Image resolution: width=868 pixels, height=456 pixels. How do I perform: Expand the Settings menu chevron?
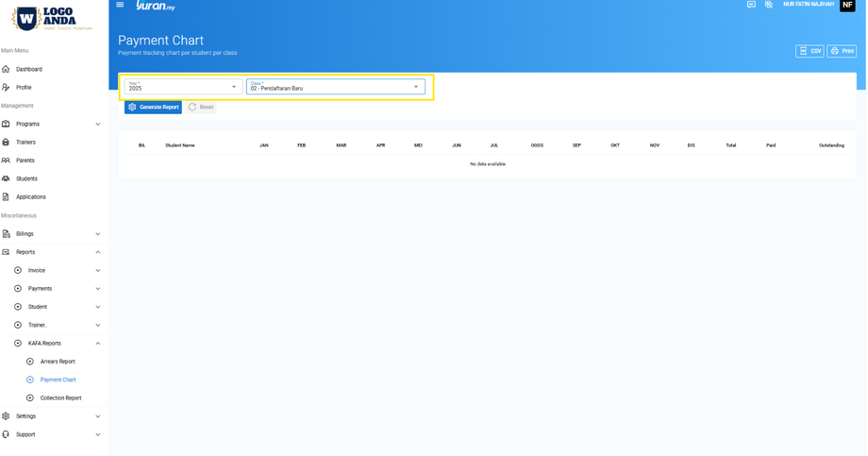pyautogui.click(x=98, y=416)
